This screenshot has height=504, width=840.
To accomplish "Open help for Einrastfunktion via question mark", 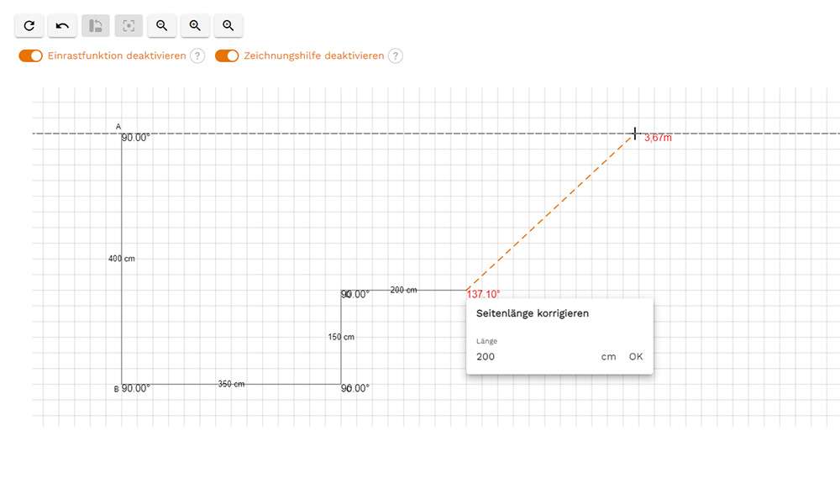I will [197, 55].
